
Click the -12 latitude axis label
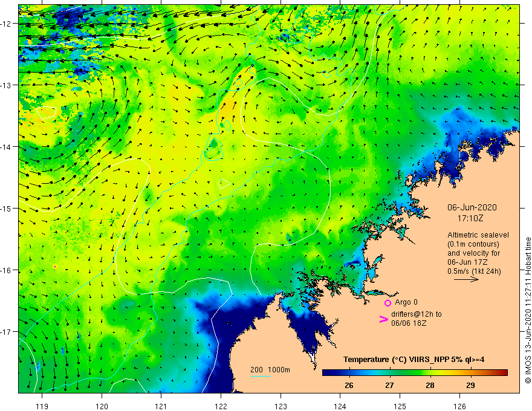coord(7,24)
